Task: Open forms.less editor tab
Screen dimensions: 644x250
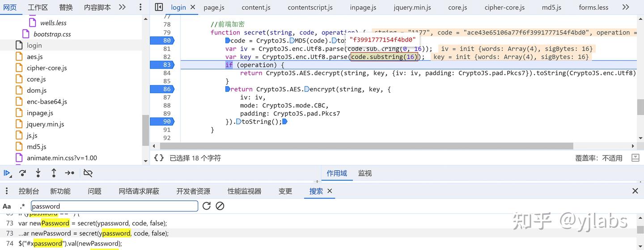Action: click(x=593, y=7)
